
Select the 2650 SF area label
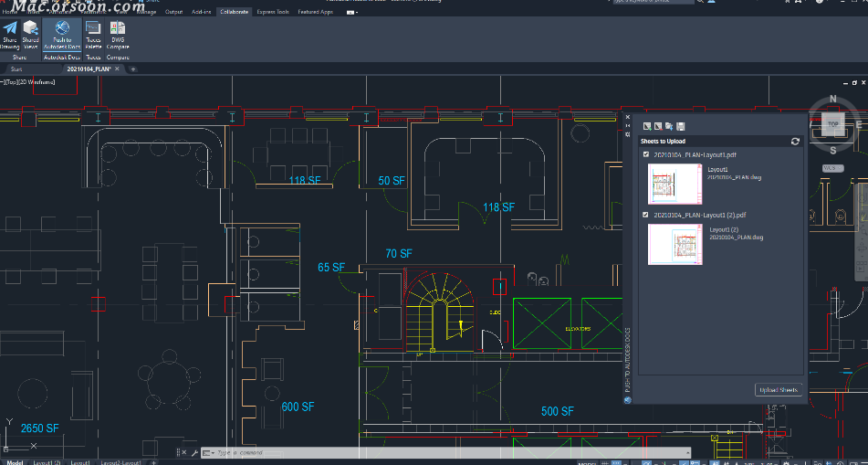(x=40, y=428)
